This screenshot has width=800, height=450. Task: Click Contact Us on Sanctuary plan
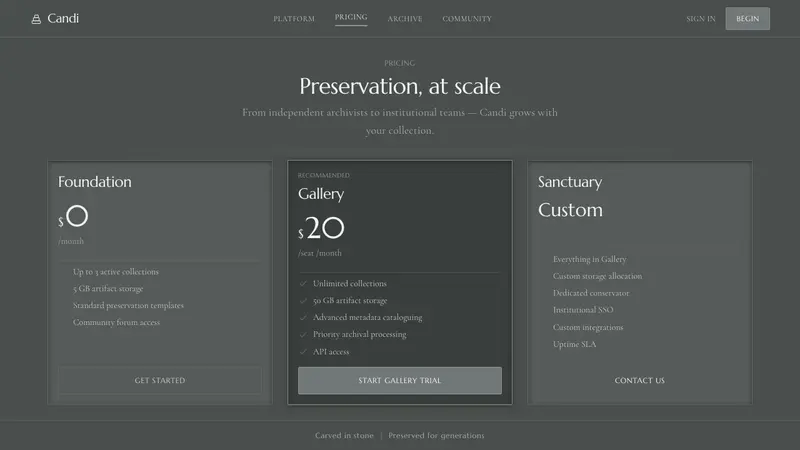(639, 380)
